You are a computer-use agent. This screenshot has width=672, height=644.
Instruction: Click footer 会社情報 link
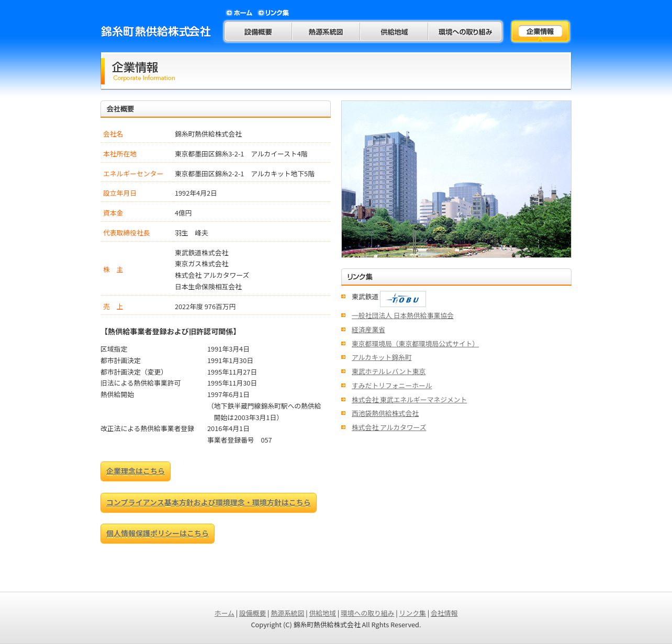(x=444, y=613)
